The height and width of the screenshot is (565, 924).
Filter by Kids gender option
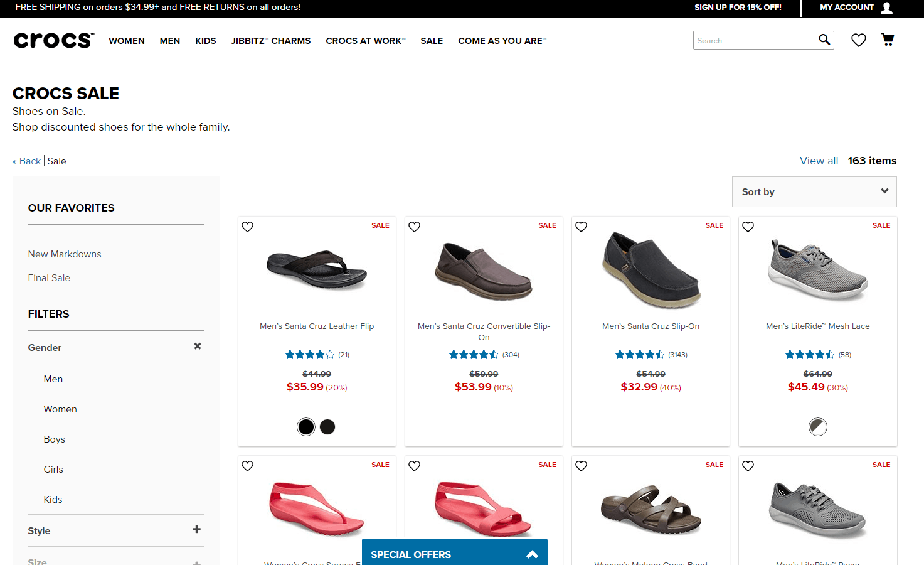pos(53,500)
